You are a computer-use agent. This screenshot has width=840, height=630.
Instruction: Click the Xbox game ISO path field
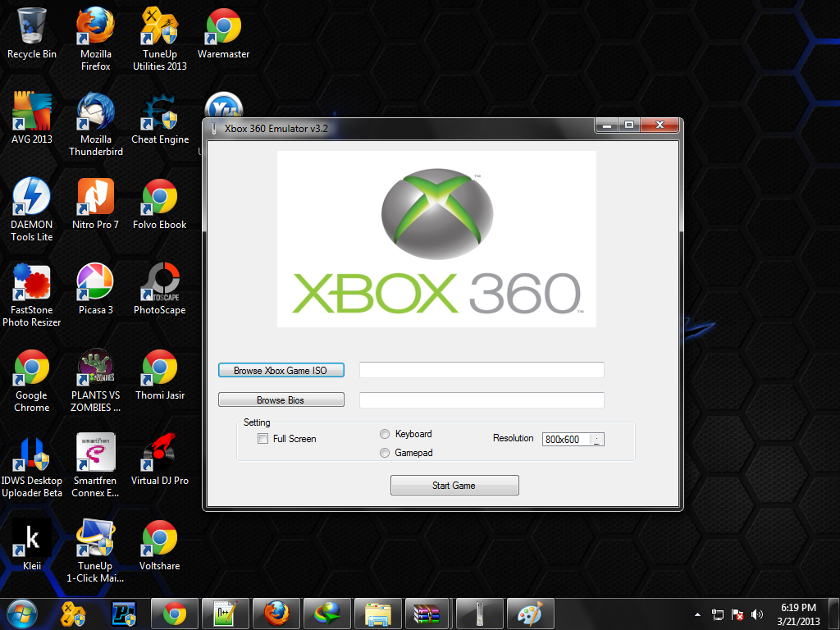[482, 370]
